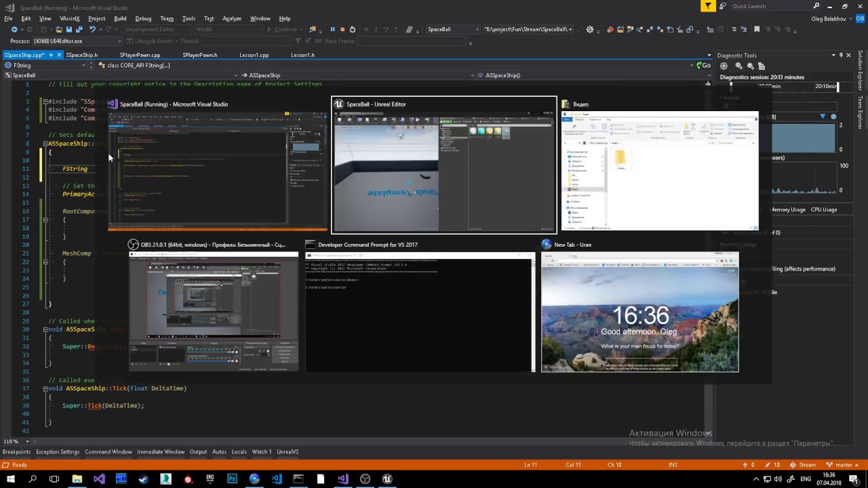Open the Lesson1.h tab
This screenshot has height=488, width=868.
(x=302, y=55)
